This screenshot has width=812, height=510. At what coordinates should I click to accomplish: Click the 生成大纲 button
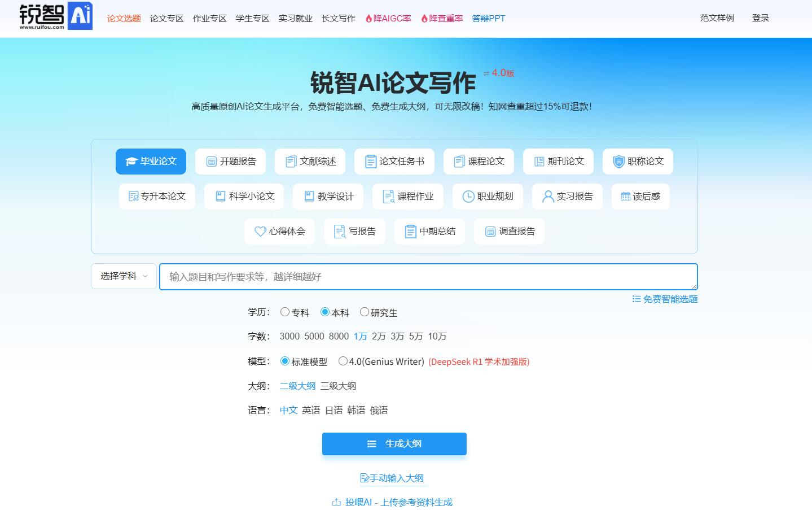click(x=394, y=444)
